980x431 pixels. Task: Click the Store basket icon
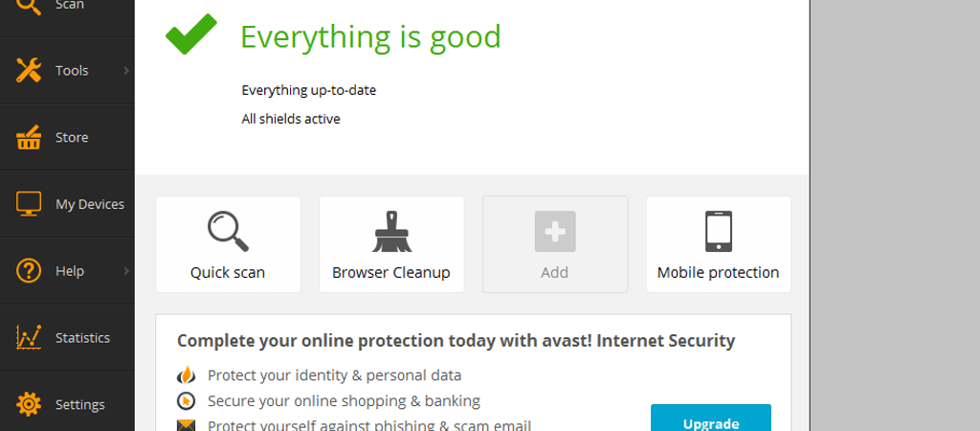[28, 137]
